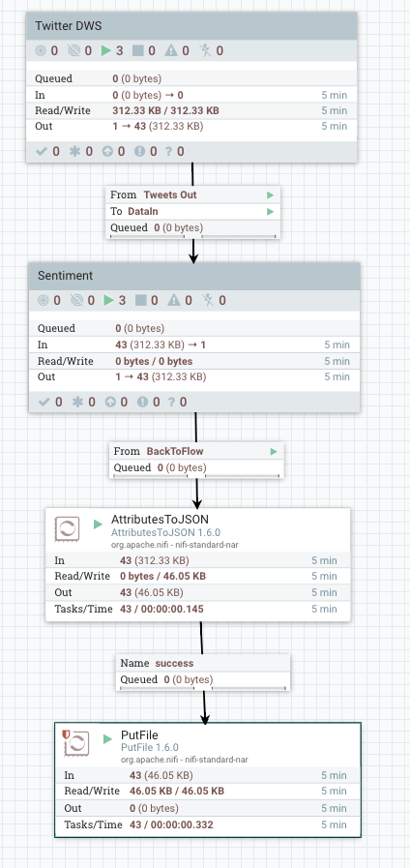The image size is (410, 868).
Task: Click running status arrow on PutFile
Action: 108,738
